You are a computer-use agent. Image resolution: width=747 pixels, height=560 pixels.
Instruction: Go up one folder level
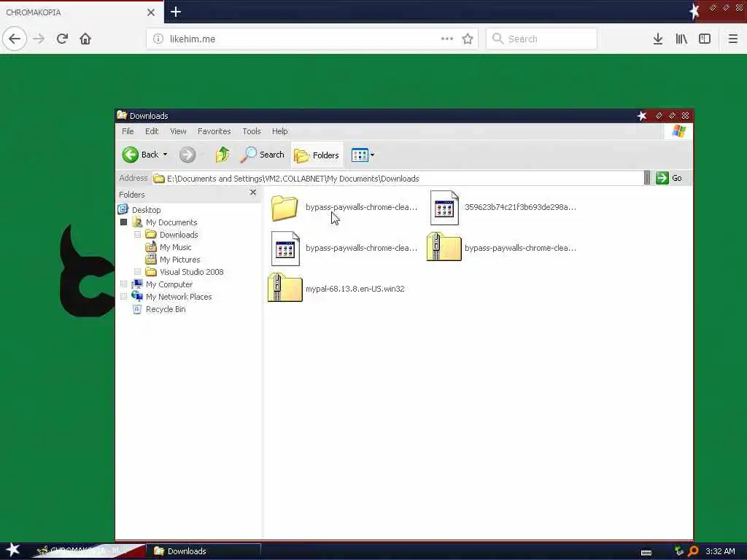coord(222,155)
